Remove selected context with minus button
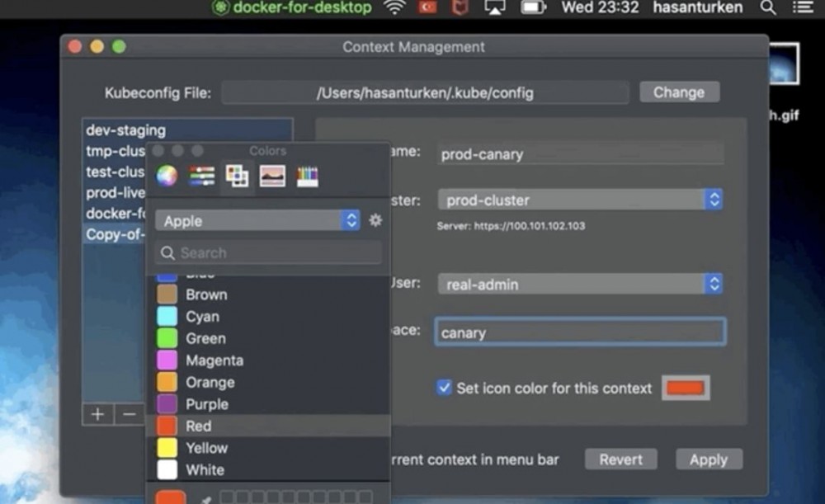 [x=130, y=415]
